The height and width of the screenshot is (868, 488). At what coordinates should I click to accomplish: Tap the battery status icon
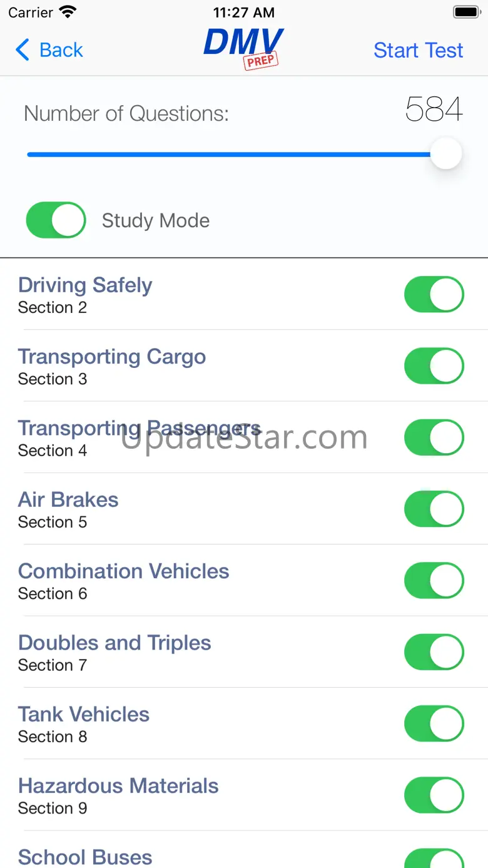coord(466,12)
